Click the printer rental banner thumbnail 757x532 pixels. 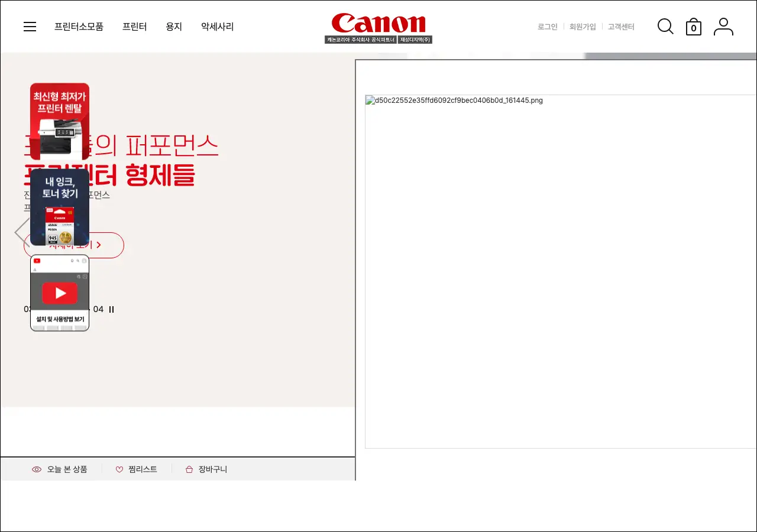point(60,121)
